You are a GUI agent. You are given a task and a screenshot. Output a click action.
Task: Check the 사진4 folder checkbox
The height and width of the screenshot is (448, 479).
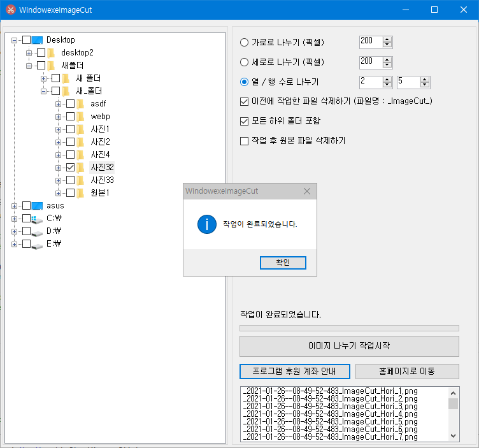[x=70, y=155]
